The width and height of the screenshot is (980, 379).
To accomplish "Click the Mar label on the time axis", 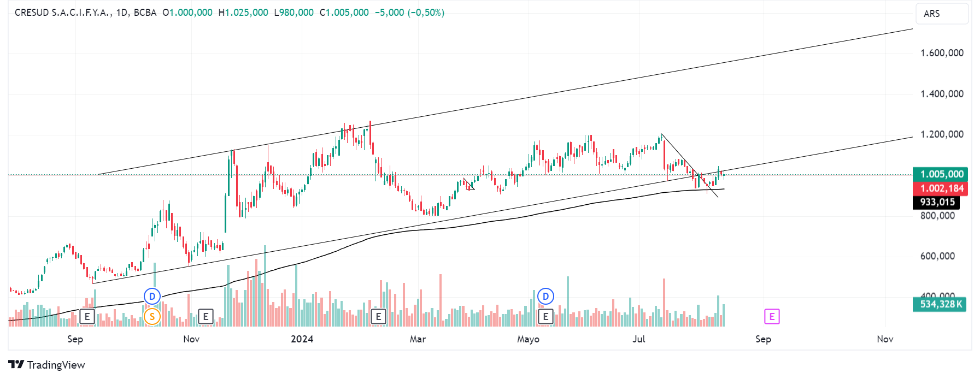I will coord(418,339).
